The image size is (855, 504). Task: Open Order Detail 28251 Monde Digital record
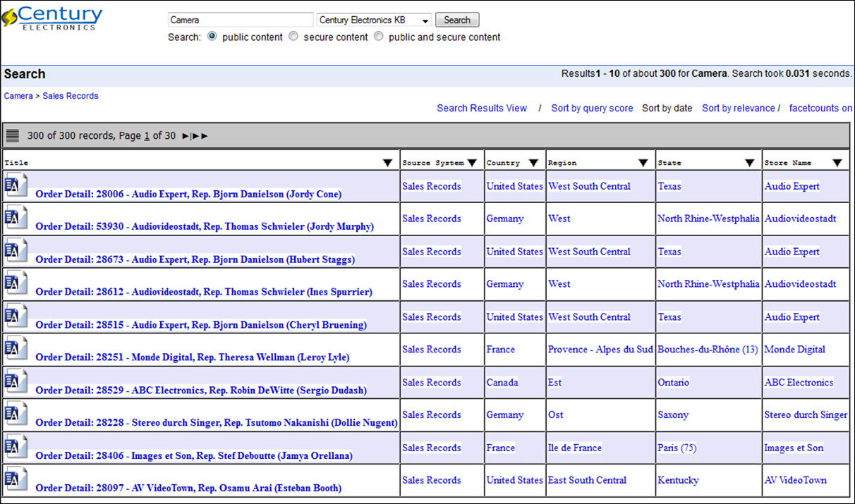[193, 357]
